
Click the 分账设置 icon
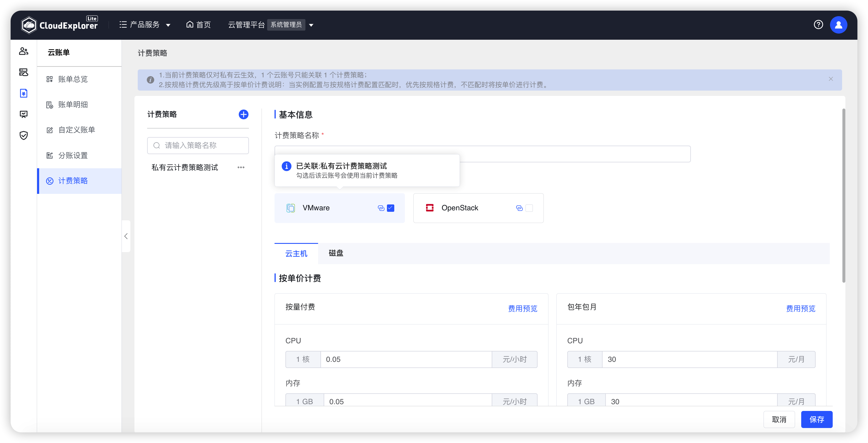click(49, 156)
